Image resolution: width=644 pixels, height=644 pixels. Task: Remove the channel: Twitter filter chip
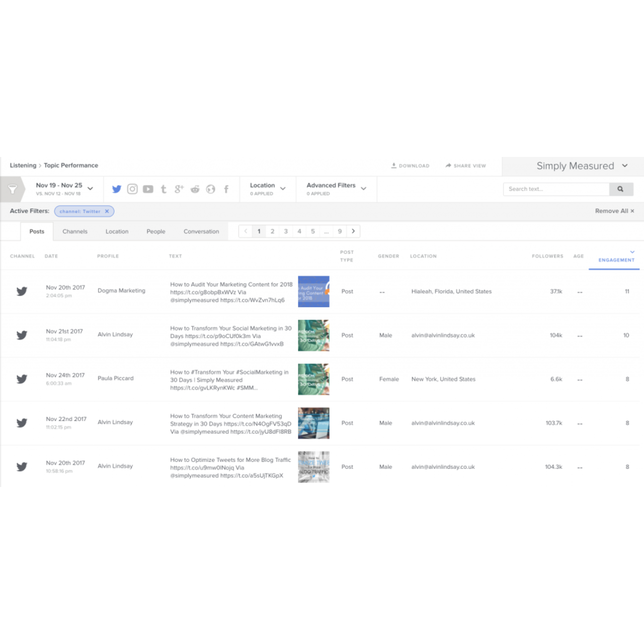tap(107, 211)
